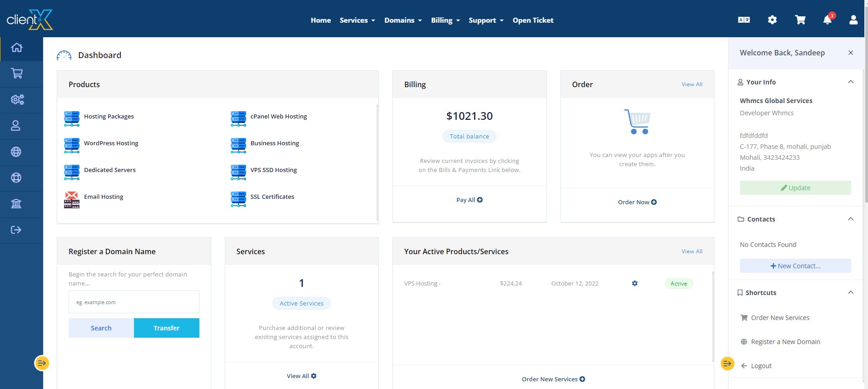Click the shopping cart icon in header

(800, 20)
